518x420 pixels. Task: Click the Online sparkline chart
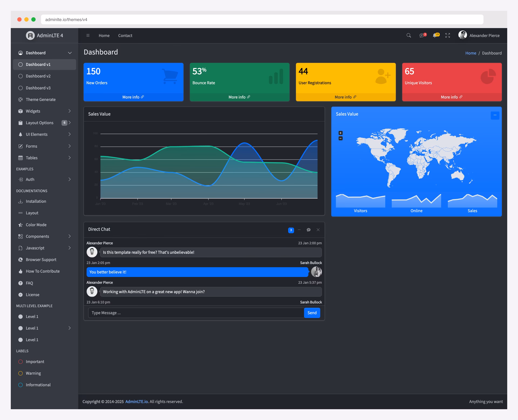pyautogui.click(x=416, y=201)
